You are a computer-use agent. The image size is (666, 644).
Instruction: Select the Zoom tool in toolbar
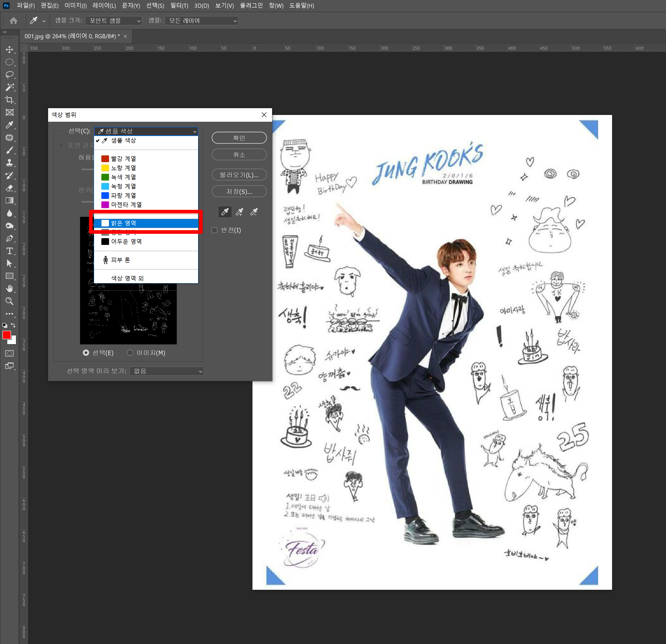pos(9,301)
